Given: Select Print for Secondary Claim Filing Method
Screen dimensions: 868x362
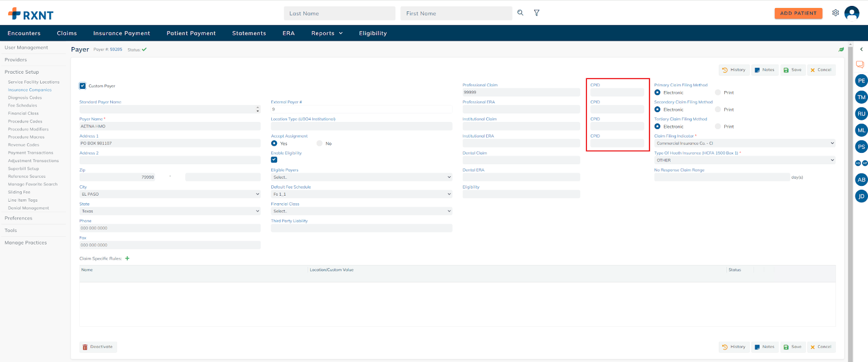Looking at the screenshot, I should click(718, 109).
